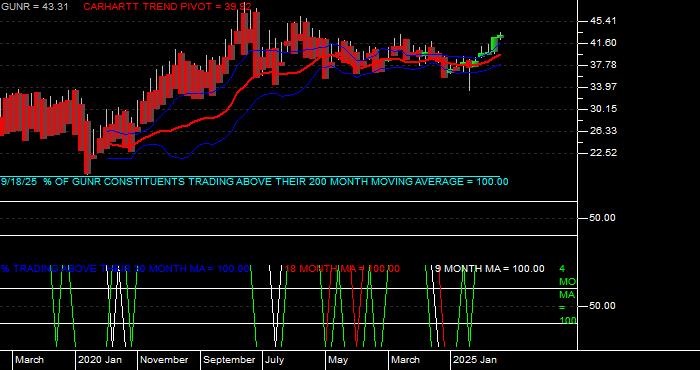Click the 22.52 price axis value
This screenshot has width=700, height=370.
click(591, 153)
